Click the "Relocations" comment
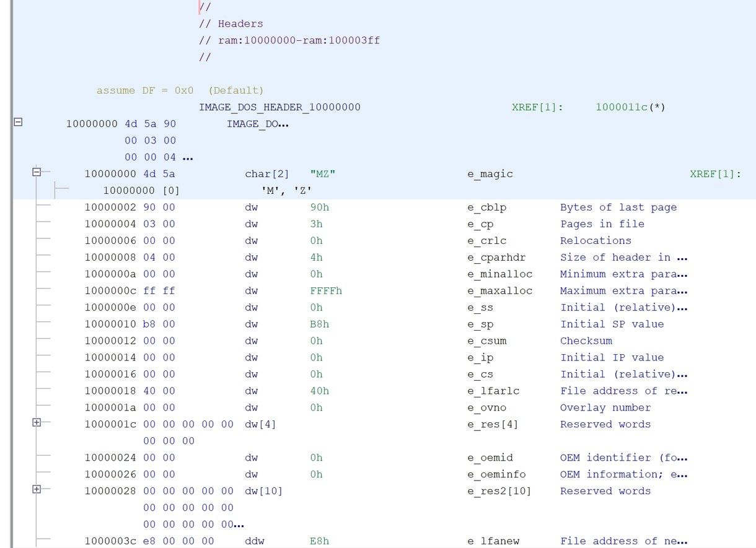The height and width of the screenshot is (548, 756). pos(596,241)
